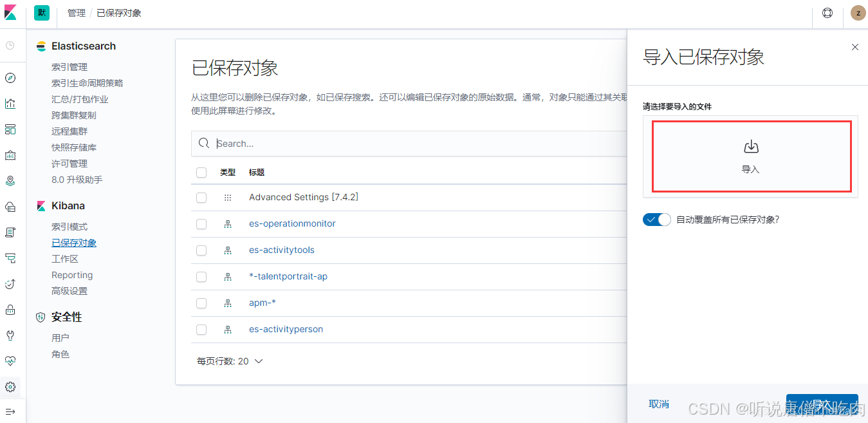Open 高级设置 menu item
The height and width of the screenshot is (423, 868).
point(69,291)
